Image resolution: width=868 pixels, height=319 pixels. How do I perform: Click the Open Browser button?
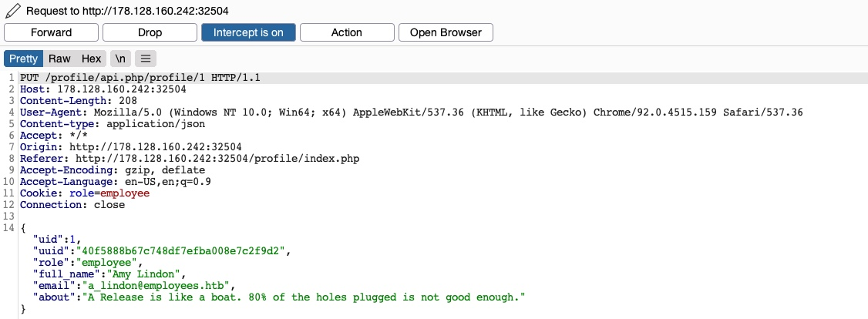[x=446, y=32]
